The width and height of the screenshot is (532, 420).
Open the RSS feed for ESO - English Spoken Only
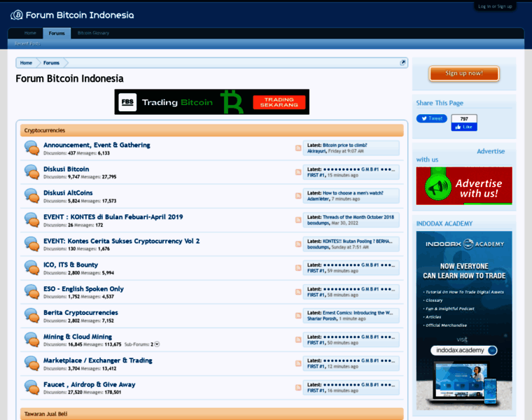tap(298, 292)
